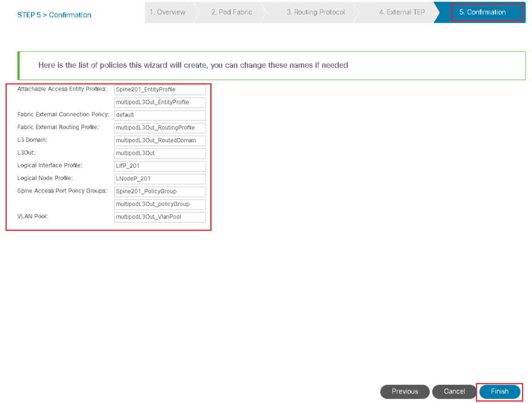
Task: Click the Logical Node Profile field
Action: point(160,179)
